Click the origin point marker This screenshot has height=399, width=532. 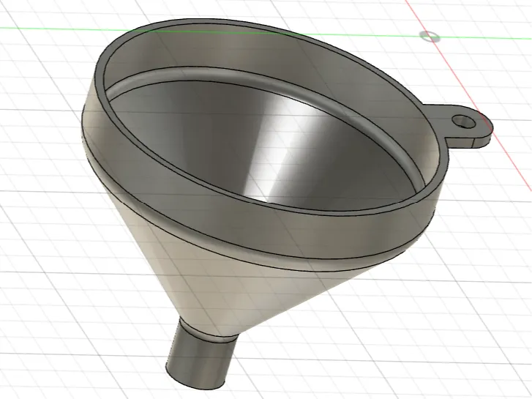pos(430,36)
